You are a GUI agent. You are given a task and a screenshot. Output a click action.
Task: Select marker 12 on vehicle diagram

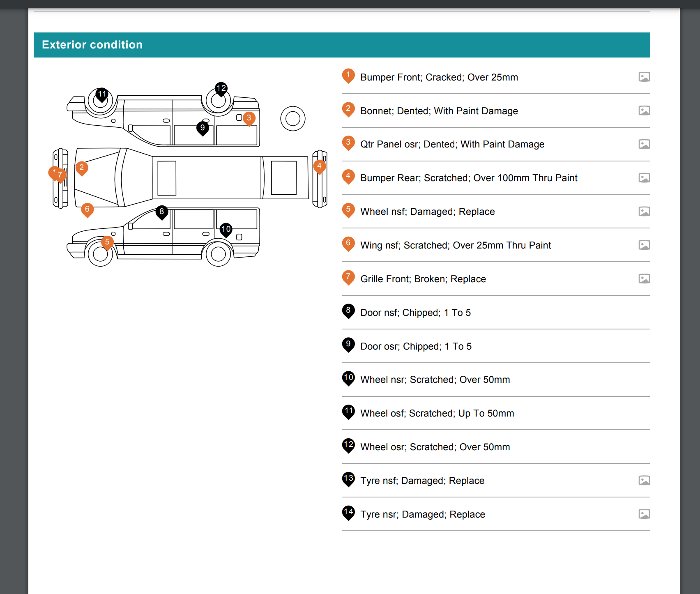coord(221,88)
